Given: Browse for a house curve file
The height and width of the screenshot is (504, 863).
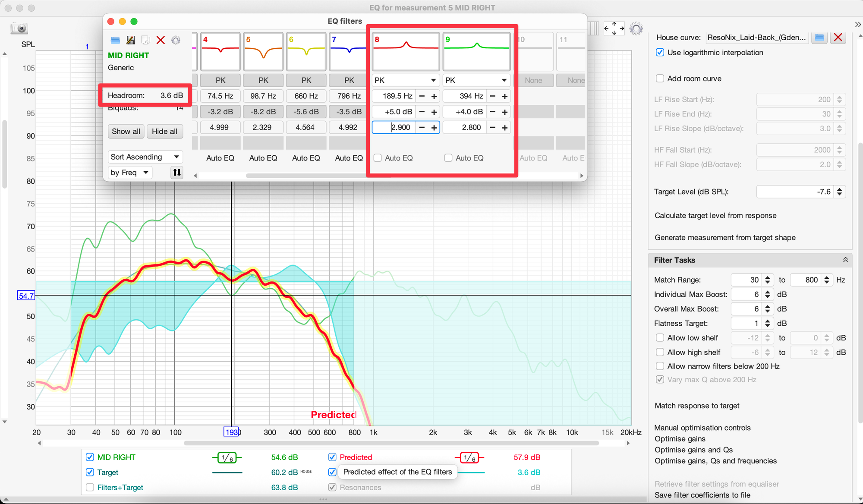Looking at the screenshot, I should coord(819,38).
